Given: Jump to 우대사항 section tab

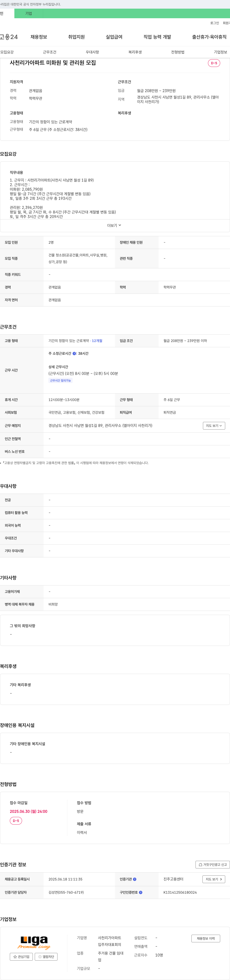Looking at the screenshot, I should coord(92,52).
